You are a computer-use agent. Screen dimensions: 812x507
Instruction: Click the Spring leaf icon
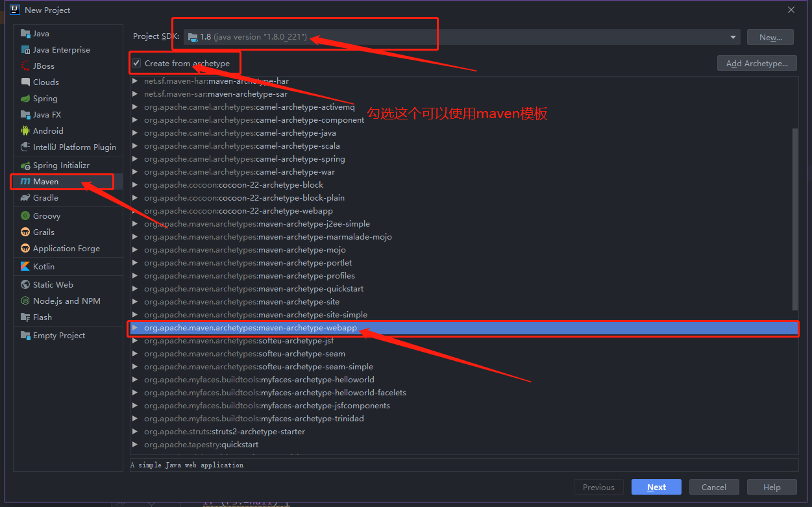click(25, 99)
